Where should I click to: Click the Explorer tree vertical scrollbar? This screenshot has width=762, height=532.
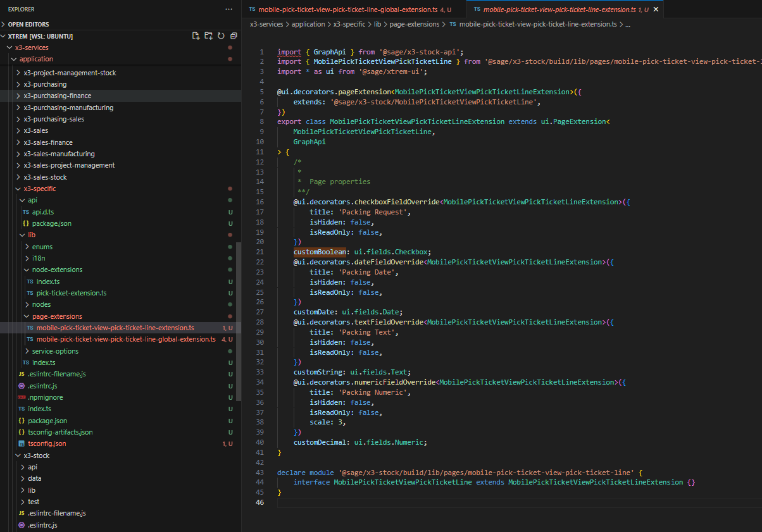point(239,321)
